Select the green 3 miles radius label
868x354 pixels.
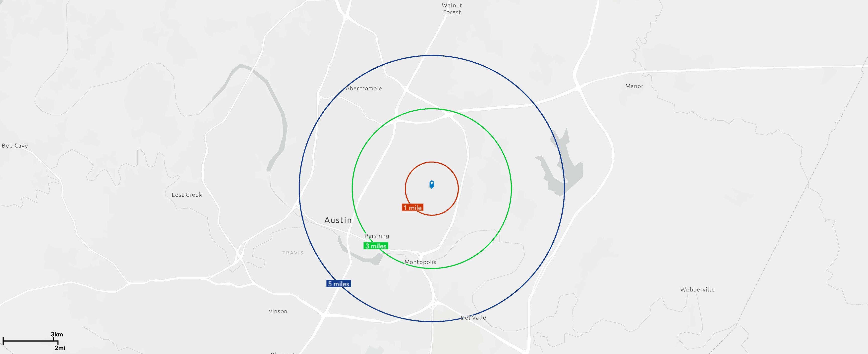coord(376,246)
